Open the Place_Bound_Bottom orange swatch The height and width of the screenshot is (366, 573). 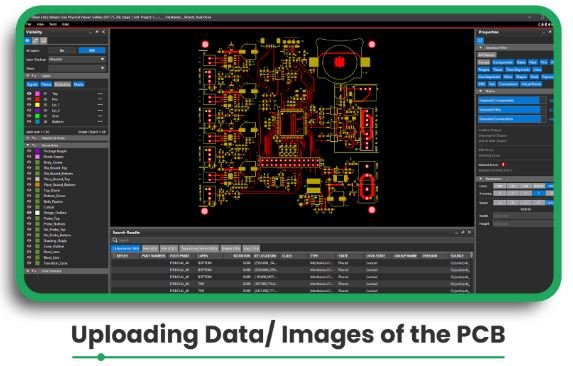pyautogui.click(x=37, y=185)
